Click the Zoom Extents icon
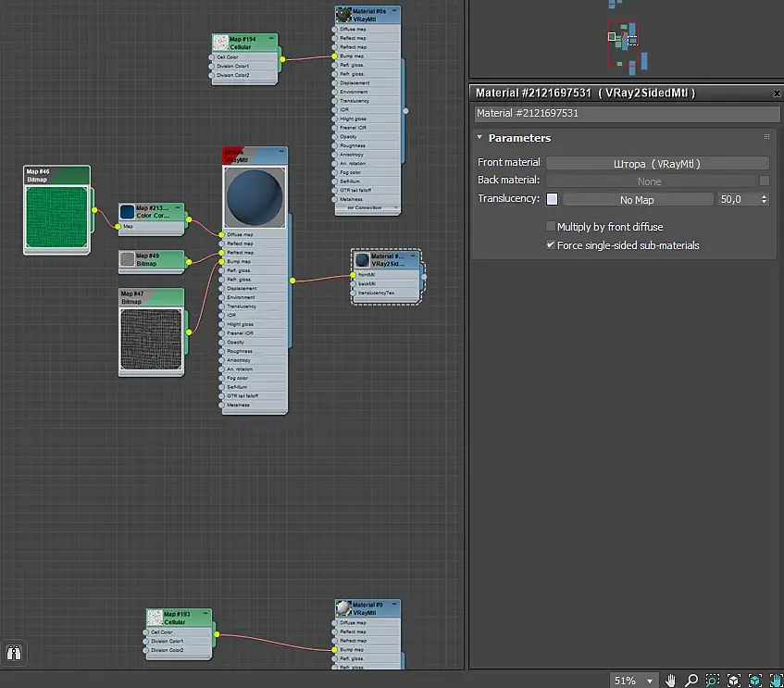The height and width of the screenshot is (688, 784). pos(733,681)
